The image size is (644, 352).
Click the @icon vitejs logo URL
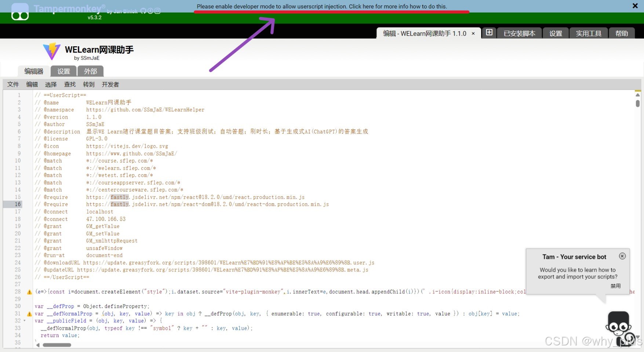tap(127, 146)
